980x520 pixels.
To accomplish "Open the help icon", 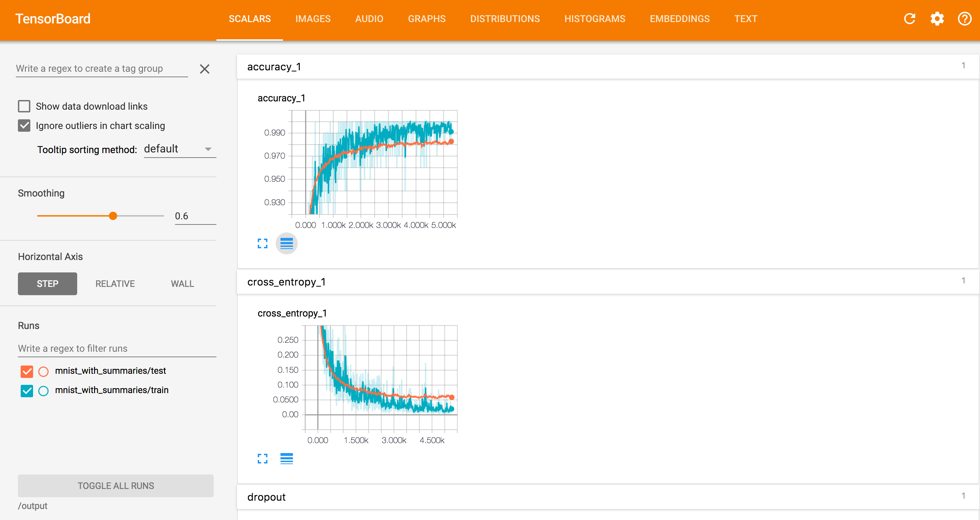I will [965, 19].
